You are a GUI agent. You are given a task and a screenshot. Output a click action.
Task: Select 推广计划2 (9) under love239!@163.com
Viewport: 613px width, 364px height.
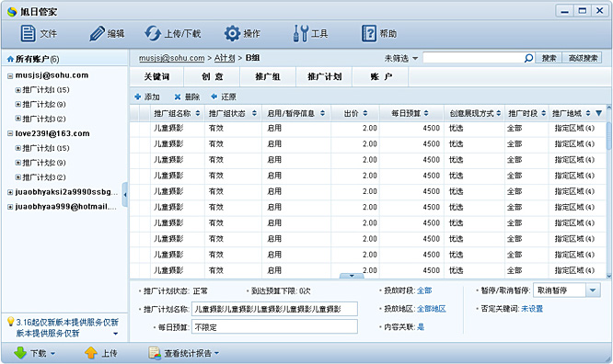tap(44, 163)
